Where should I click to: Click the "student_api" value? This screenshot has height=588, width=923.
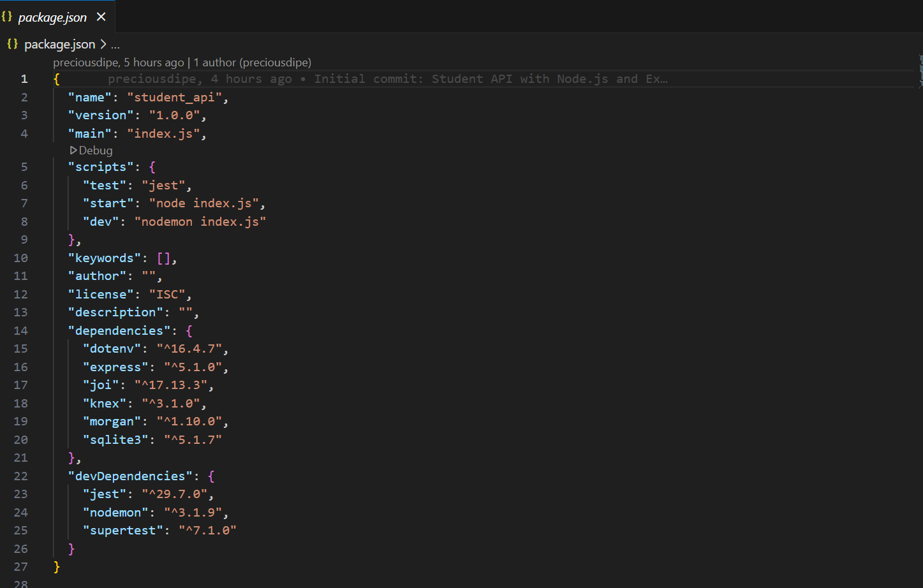click(174, 98)
